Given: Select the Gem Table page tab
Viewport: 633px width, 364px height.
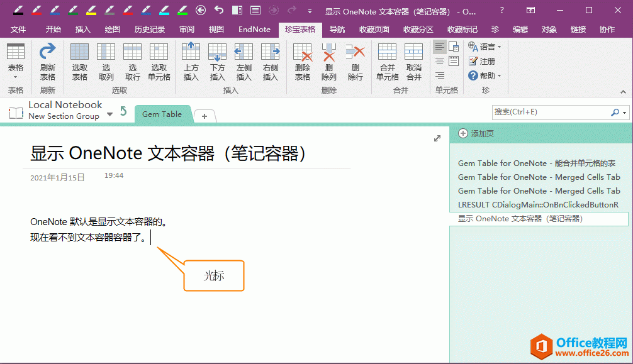Looking at the screenshot, I should (x=162, y=114).
